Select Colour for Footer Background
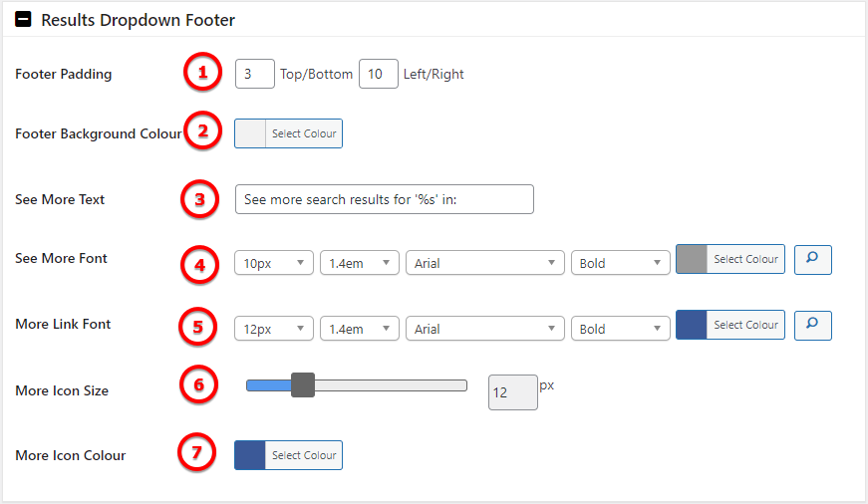The width and height of the screenshot is (868, 504). click(304, 133)
